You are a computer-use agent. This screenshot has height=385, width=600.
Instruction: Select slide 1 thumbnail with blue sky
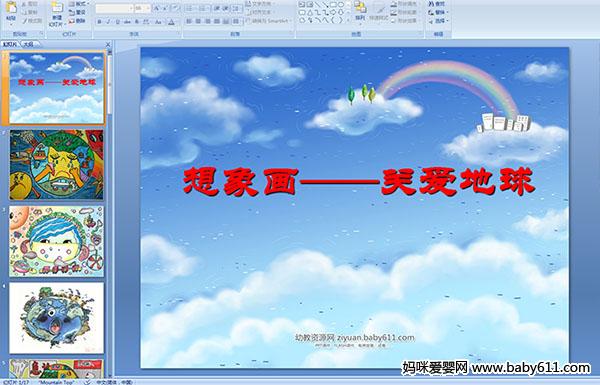(x=56, y=88)
